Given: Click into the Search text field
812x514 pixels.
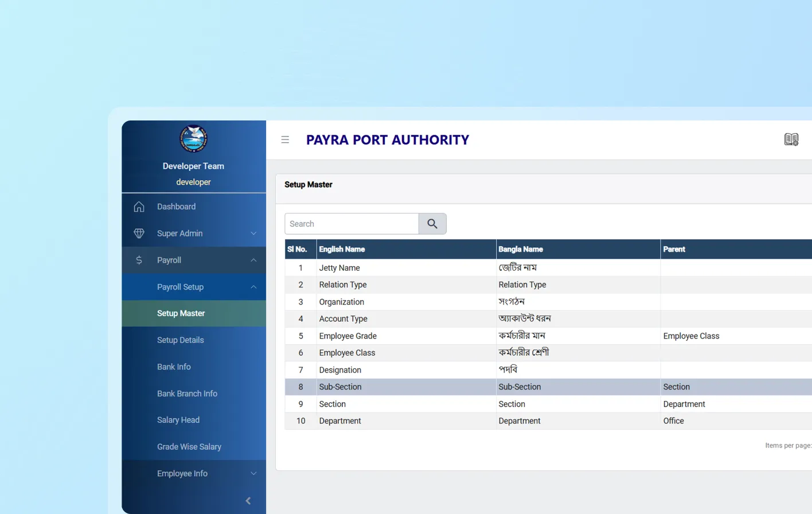Looking at the screenshot, I should [351, 224].
